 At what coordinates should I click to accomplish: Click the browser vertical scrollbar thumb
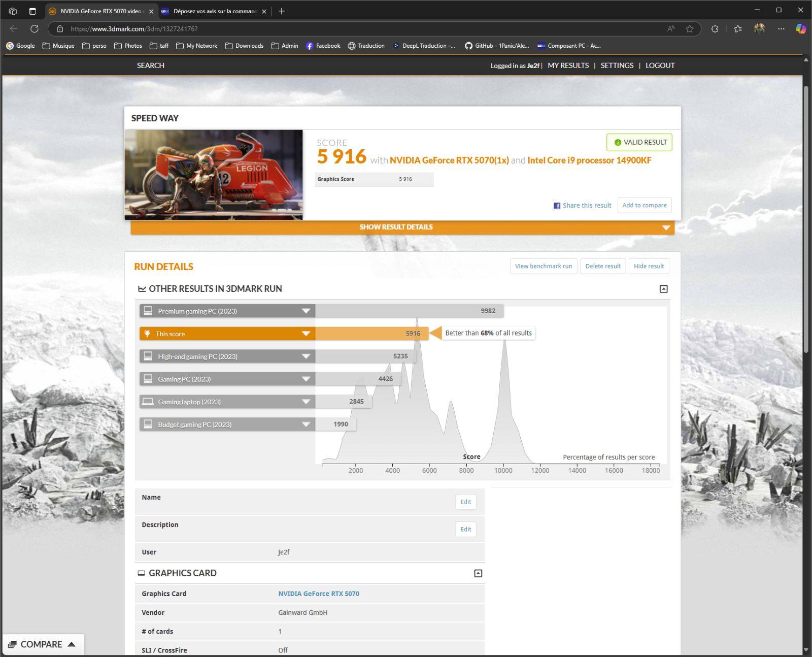point(806,218)
